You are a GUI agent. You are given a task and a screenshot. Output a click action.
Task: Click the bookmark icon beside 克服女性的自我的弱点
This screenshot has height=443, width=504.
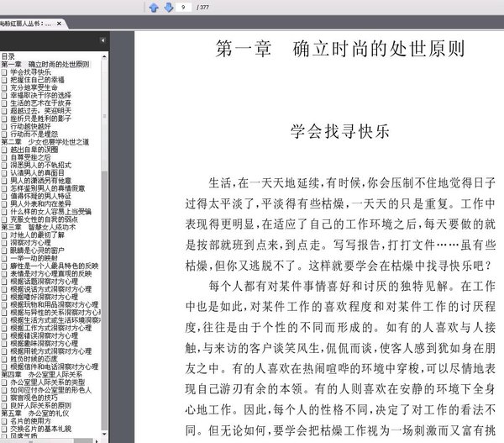pos(4,219)
